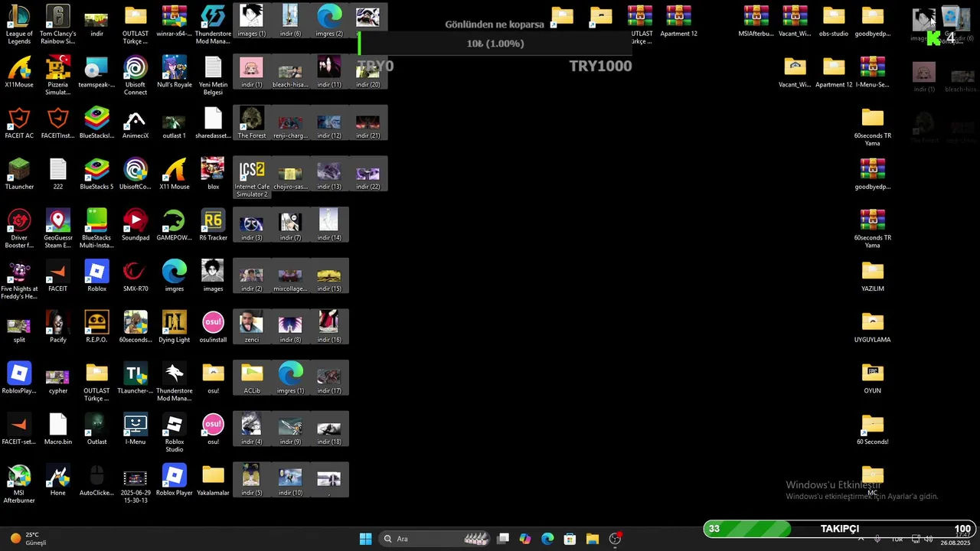Expand the hidden system tray icons chevron

861,539
